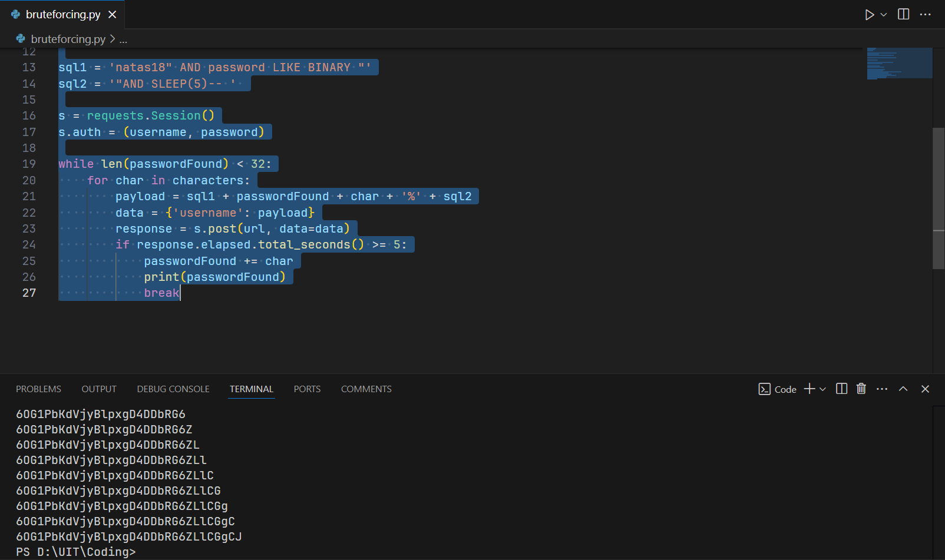This screenshot has width=945, height=560.
Task: Click the bruteforcing.py Python tab icon
Action: (x=15, y=15)
